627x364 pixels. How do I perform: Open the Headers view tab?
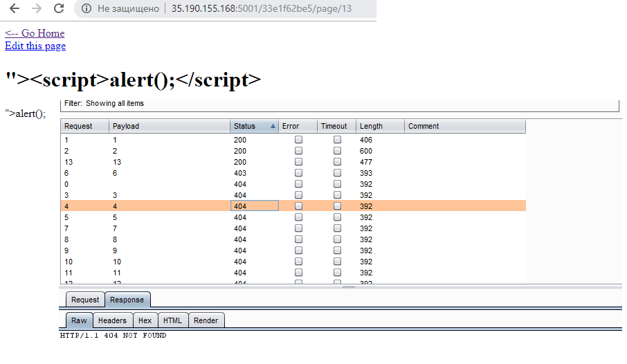click(x=112, y=320)
